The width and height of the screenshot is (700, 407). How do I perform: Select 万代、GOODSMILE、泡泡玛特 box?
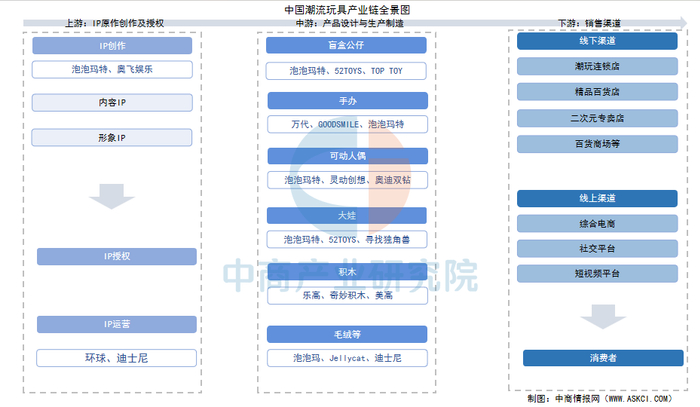click(347, 124)
